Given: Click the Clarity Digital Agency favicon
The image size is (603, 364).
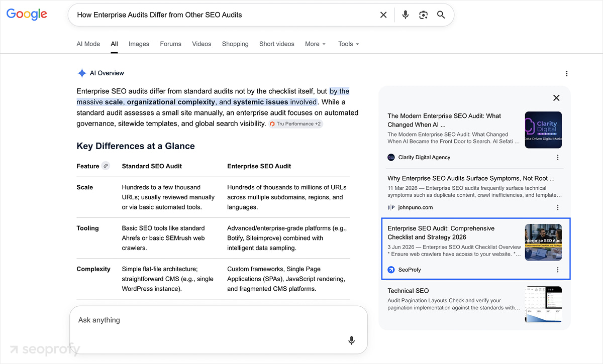Looking at the screenshot, I should pos(391,157).
